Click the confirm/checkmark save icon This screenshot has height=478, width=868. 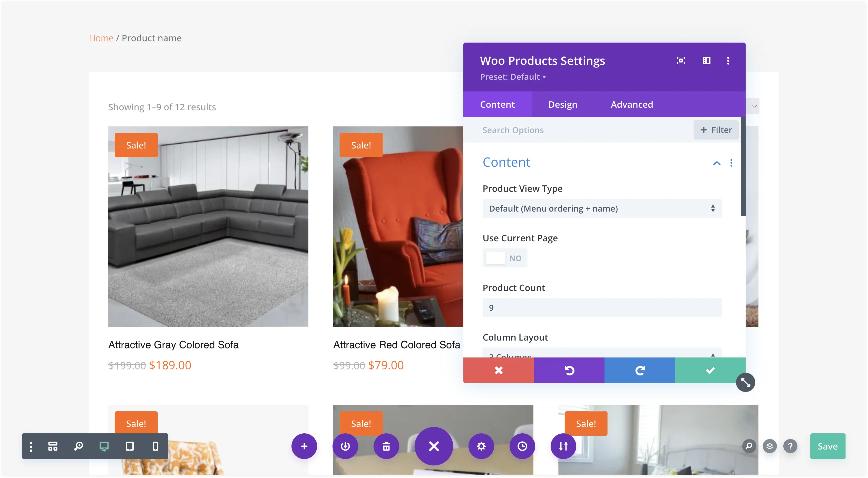tap(710, 370)
